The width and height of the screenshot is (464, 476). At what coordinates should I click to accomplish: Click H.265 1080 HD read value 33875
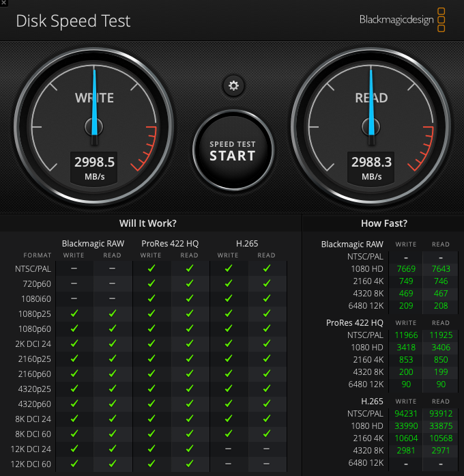441,426
